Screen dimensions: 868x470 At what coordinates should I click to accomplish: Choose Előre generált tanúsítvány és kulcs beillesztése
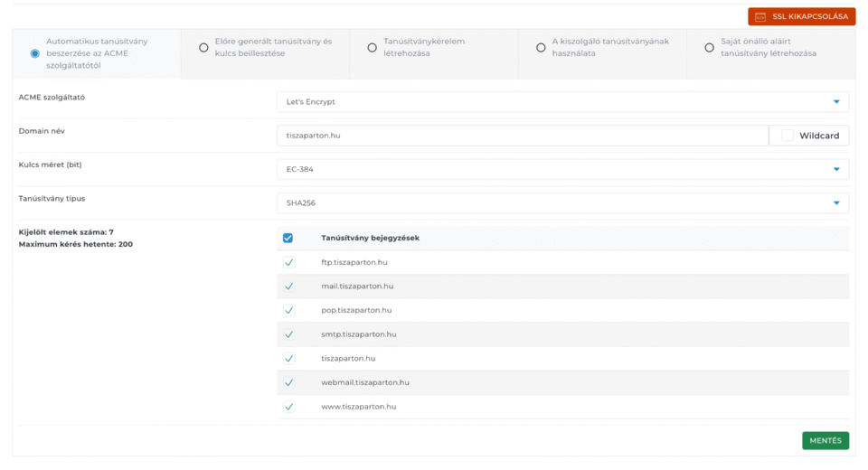[x=203, y=48]
